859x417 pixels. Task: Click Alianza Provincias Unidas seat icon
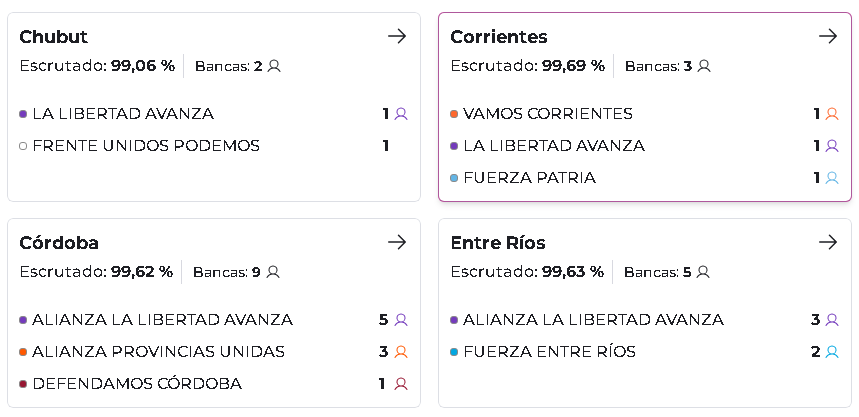click(401, 352)
